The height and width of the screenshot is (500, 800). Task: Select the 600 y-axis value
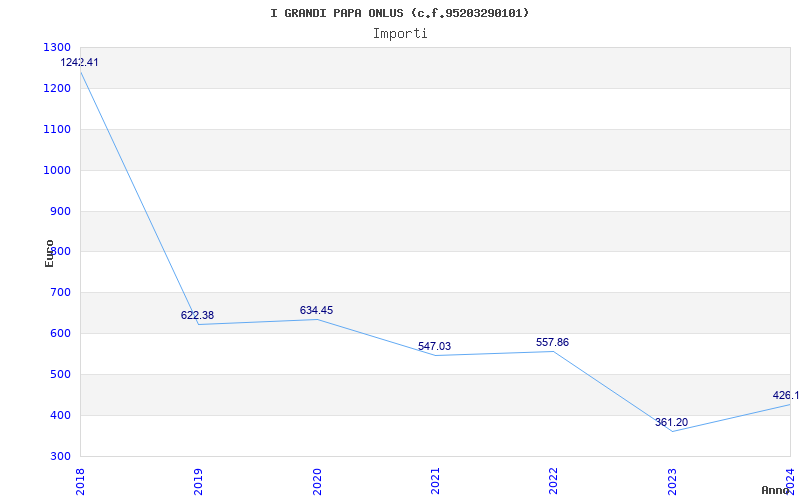pyautogui.click(x=60, y=334)
